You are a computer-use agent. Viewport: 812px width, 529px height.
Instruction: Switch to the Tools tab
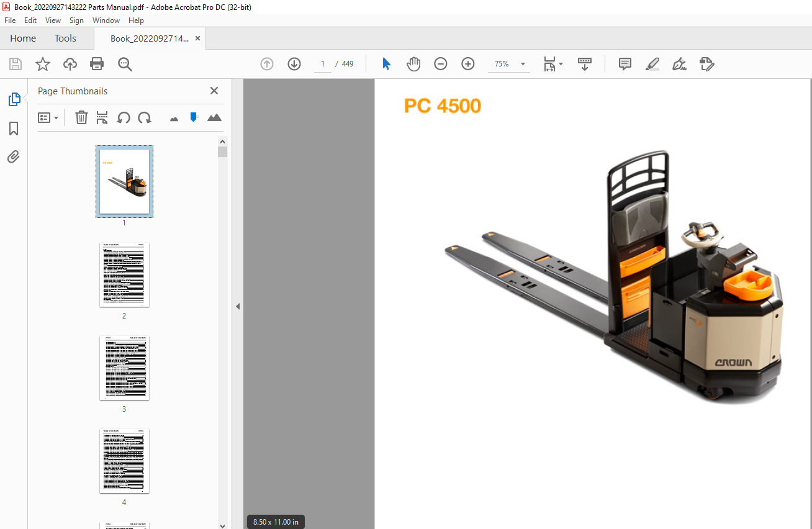coord(65,38)
